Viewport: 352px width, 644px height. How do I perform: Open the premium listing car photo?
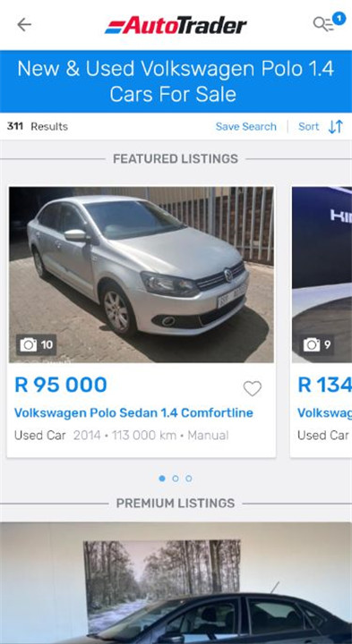176,583
